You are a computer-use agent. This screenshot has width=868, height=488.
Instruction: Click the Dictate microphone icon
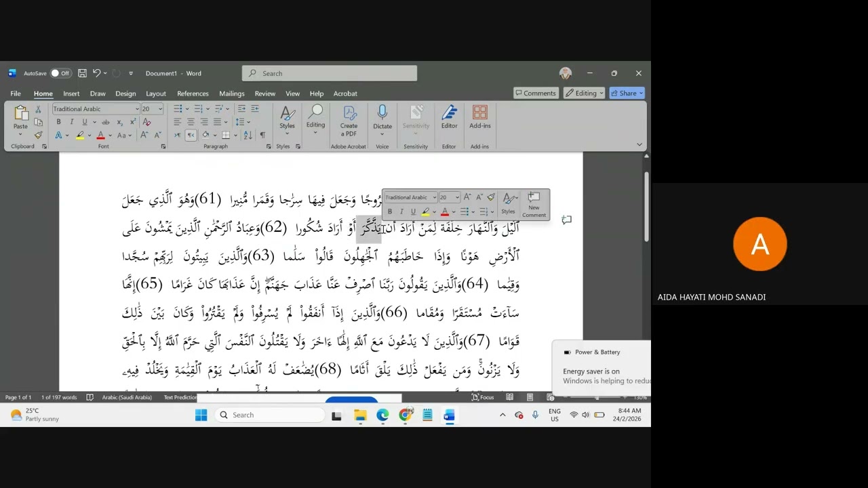[x=382, y=113]
